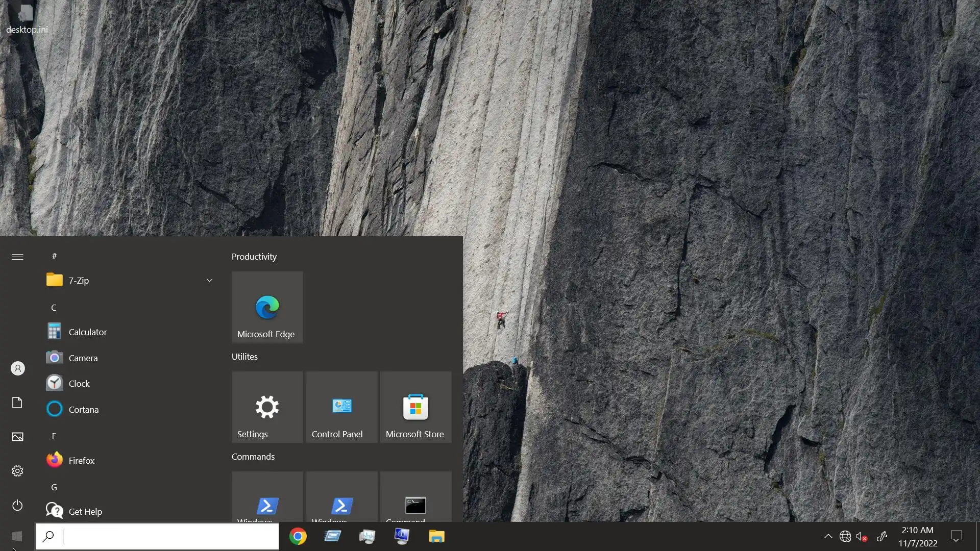Show hidden system tray icons
Screen dimensions: 980x551
click(x=828, y=536)
